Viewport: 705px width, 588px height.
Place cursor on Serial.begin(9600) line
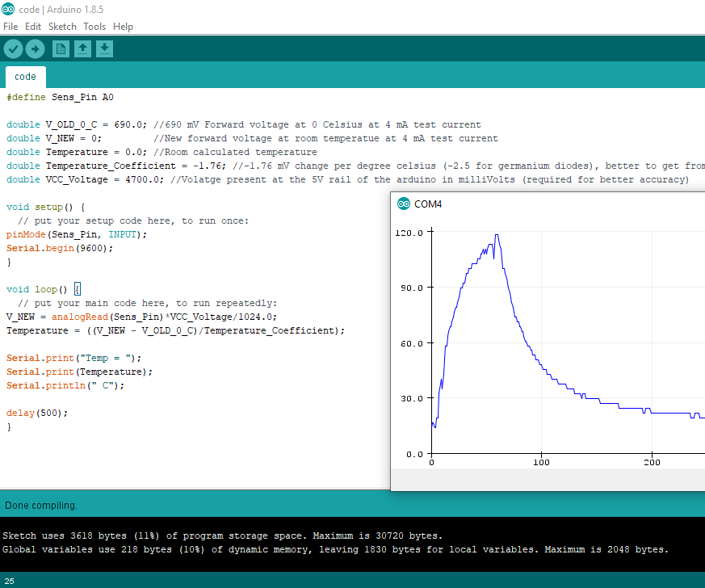click(60, 248)
